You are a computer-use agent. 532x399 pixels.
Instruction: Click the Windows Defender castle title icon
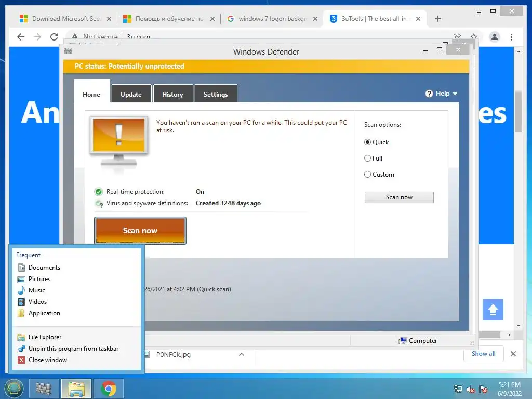pos(68,51)
